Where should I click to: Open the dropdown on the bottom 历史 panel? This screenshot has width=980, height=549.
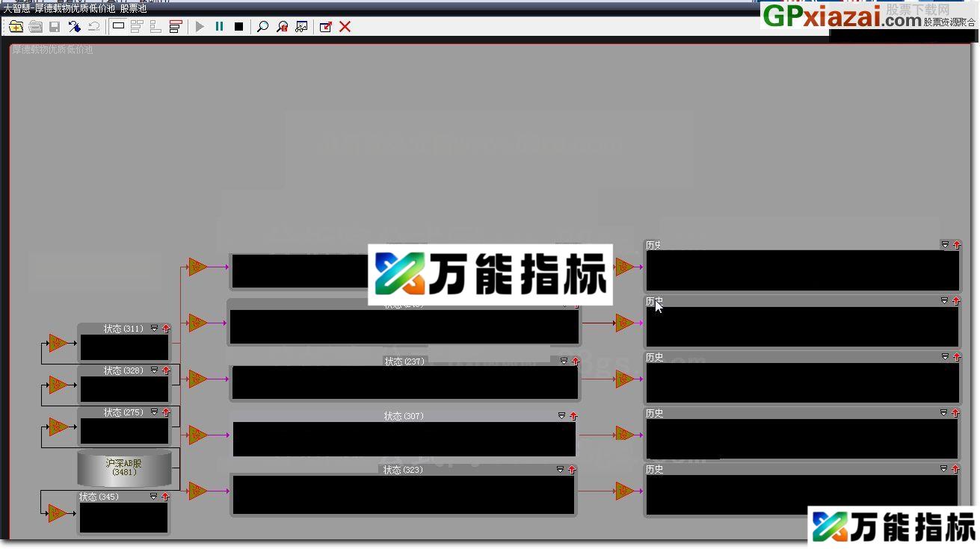coord(943,469)
